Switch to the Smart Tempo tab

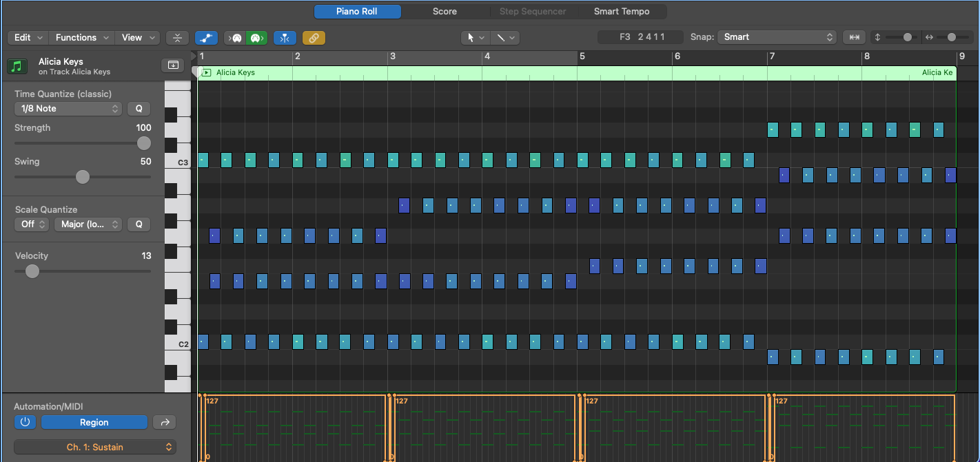[622, 11]
